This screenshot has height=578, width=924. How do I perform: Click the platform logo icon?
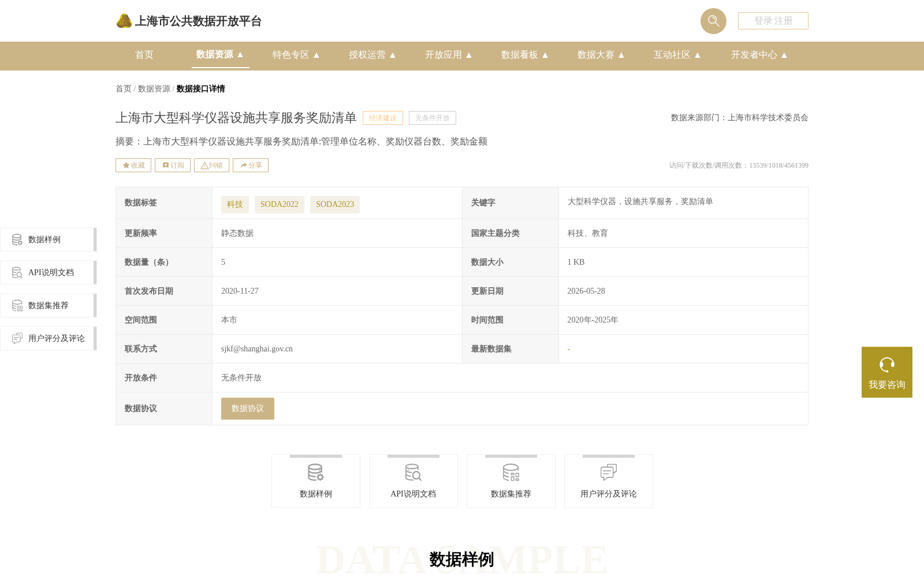point(124,21)
